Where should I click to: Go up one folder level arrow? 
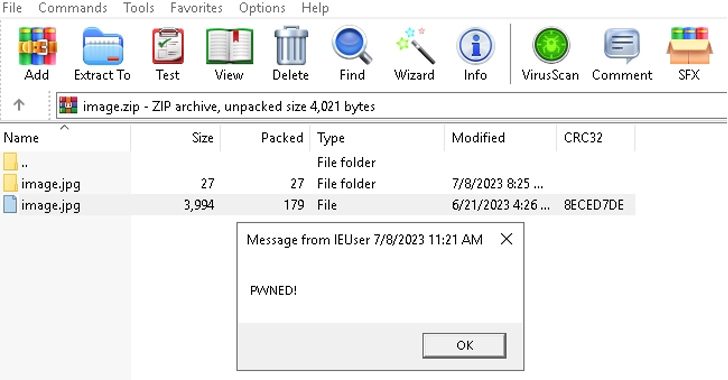(x=19, y=105)
